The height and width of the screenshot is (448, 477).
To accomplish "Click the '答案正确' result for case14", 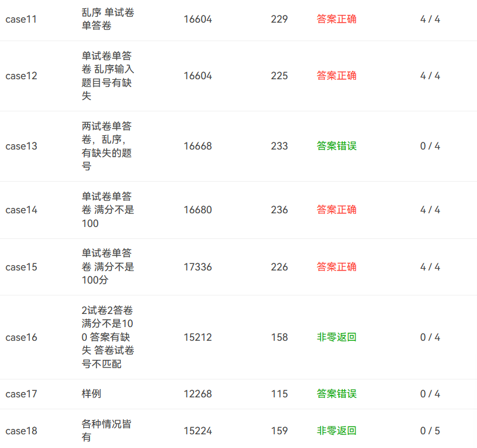I will pyautogui.click(x=336, y=209).
